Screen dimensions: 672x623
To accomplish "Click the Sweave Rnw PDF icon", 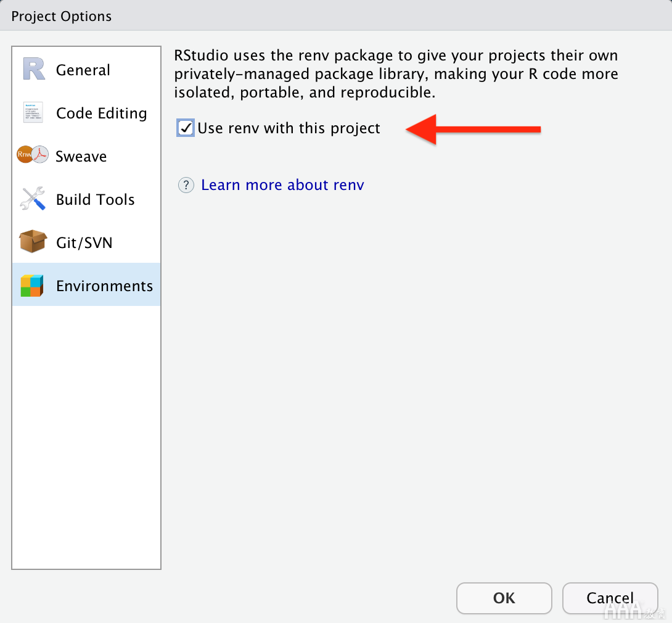I will tap(33, 156).
